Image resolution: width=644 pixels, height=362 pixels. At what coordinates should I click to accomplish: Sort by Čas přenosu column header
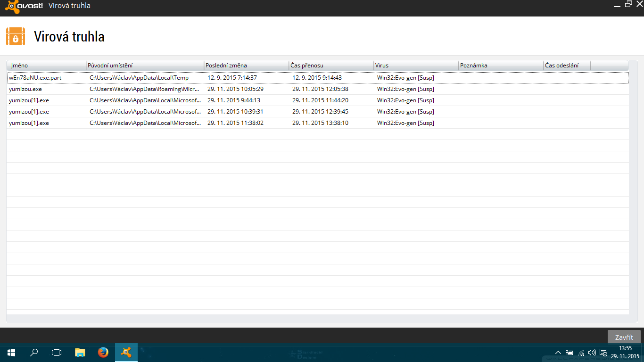coord(331,66)
